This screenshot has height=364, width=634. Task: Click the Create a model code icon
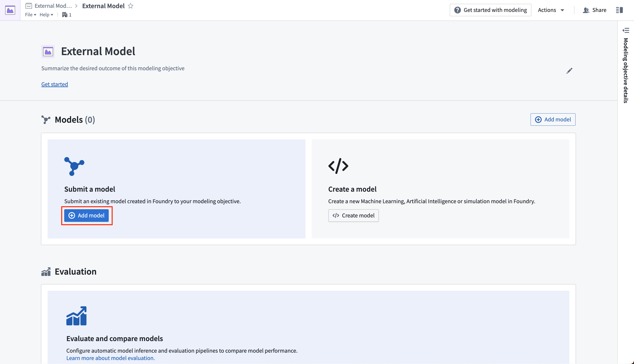tap(338, 165)
